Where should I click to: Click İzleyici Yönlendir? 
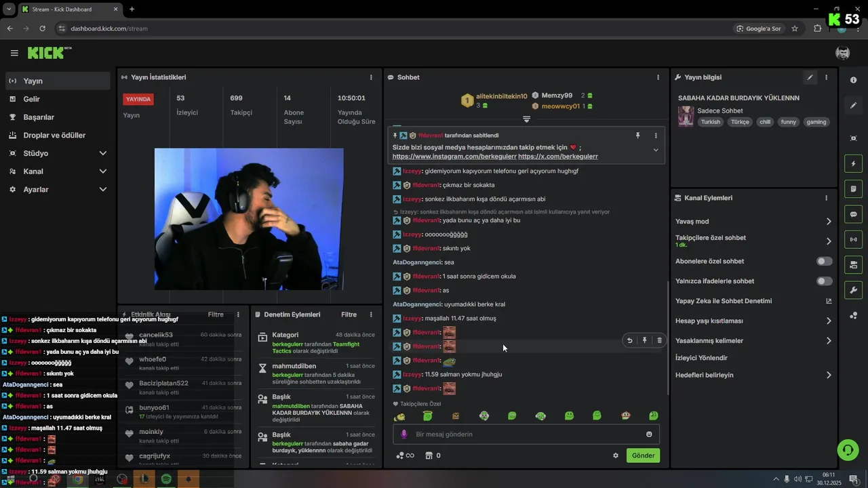(701, 358)
